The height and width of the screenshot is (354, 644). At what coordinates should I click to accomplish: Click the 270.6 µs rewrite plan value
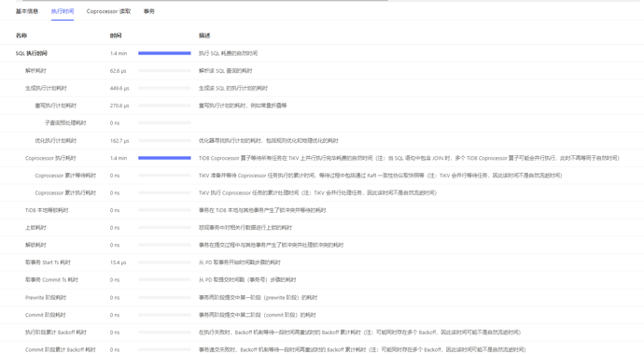pyautogui.click(x=119, y=106)
